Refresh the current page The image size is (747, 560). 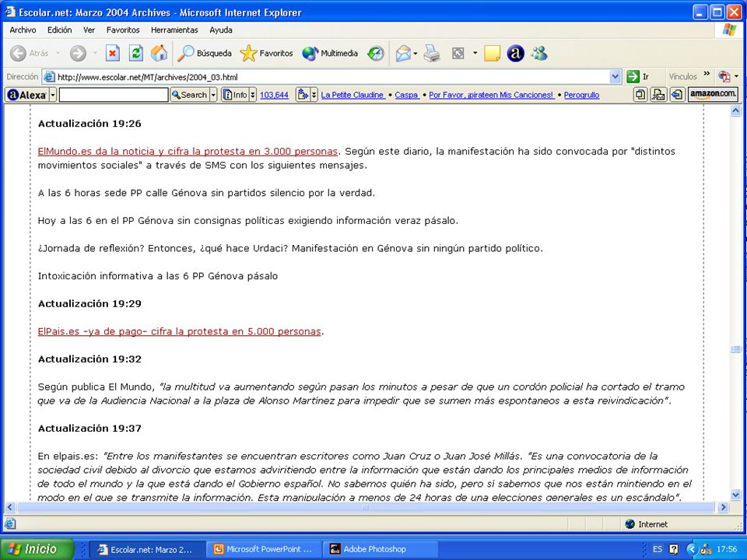coord(135,54)
